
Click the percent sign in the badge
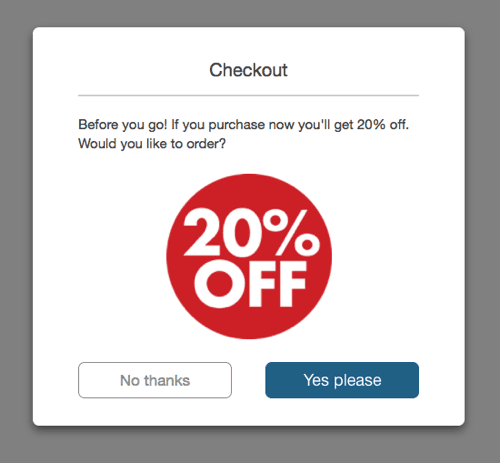click(291, 232)
